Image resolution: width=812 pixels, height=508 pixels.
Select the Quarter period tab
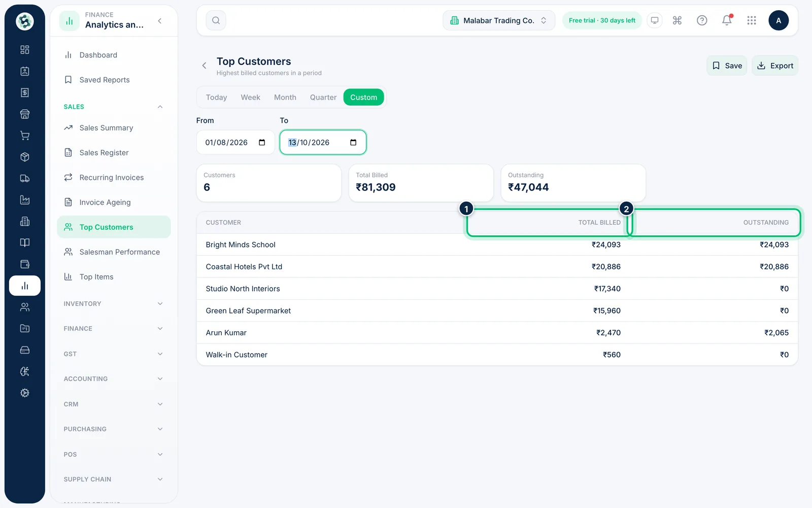coord(323,98)
